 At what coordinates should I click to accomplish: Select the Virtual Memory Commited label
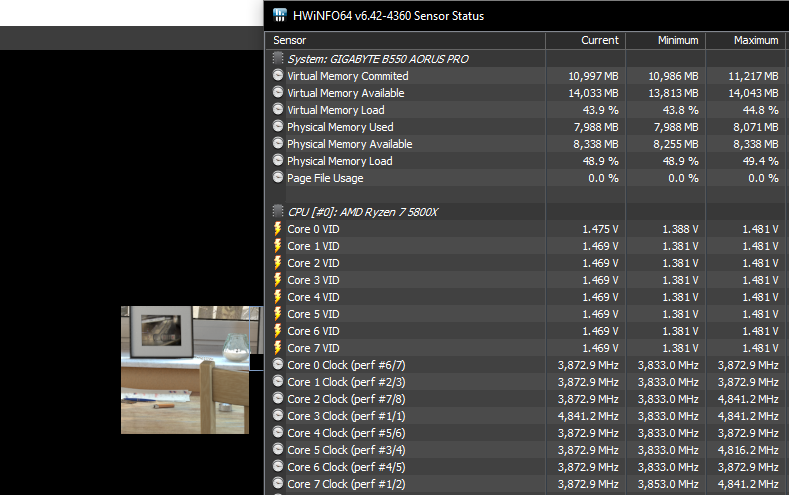(348, 76)
